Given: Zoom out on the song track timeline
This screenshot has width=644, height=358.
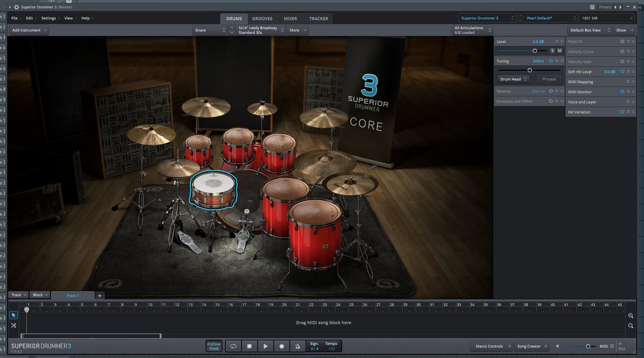Looking at the screenshot, I should pos(631,326).
